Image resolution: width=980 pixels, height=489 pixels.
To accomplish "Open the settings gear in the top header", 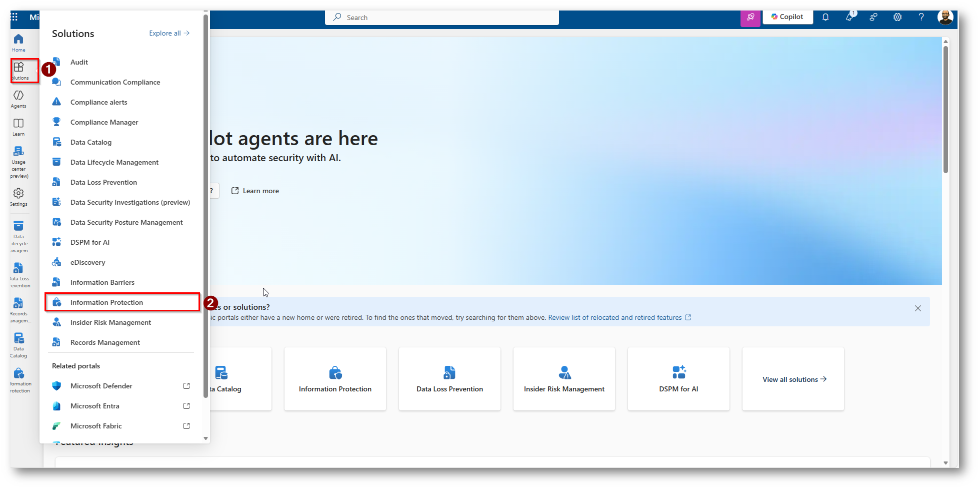I will (897, 17).
